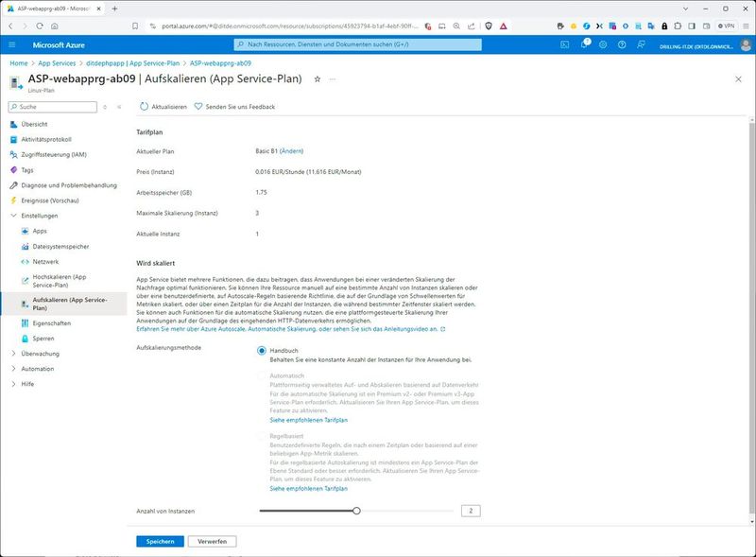756x557 pixels.
Task: Open the browser main menu
Action: coord(746,26)
